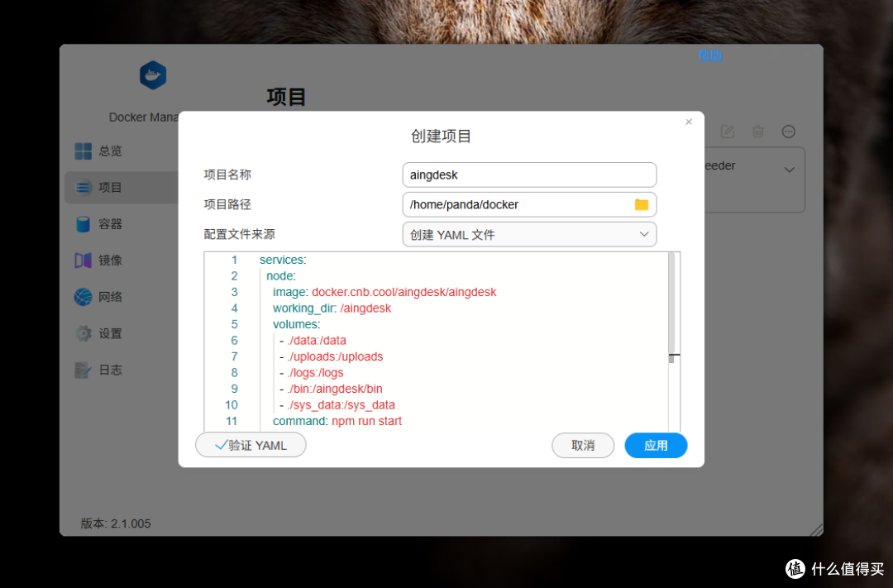Image resolution: width=893 pixels, height=588 pixels.
Task: Click the 项目 list icon in sidebar
Action: point(84,188)
